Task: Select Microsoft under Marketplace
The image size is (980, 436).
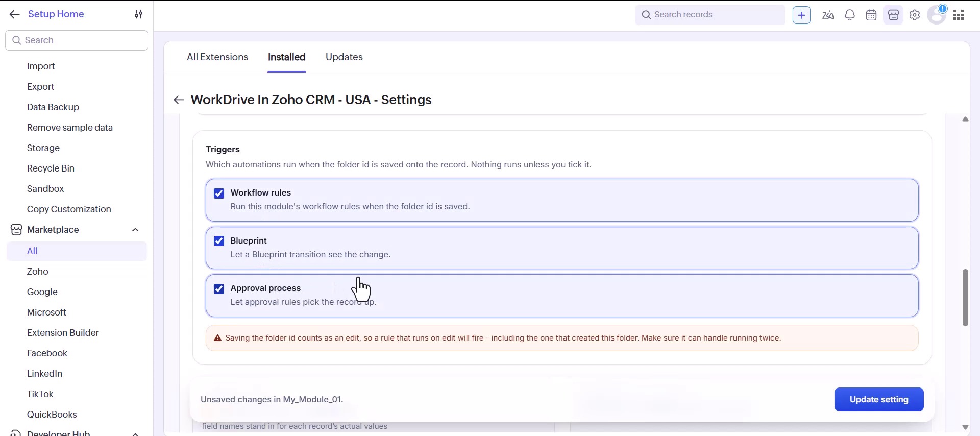Action: pos(46,312)
